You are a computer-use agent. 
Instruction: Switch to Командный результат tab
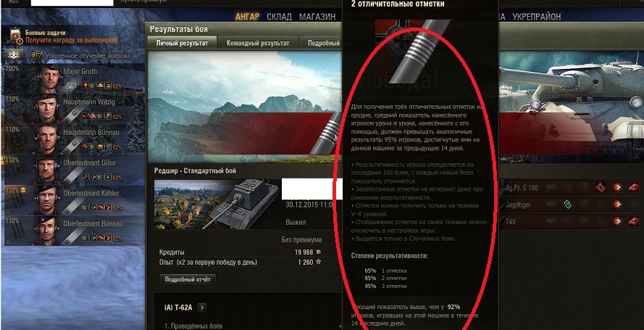[258, 43]
